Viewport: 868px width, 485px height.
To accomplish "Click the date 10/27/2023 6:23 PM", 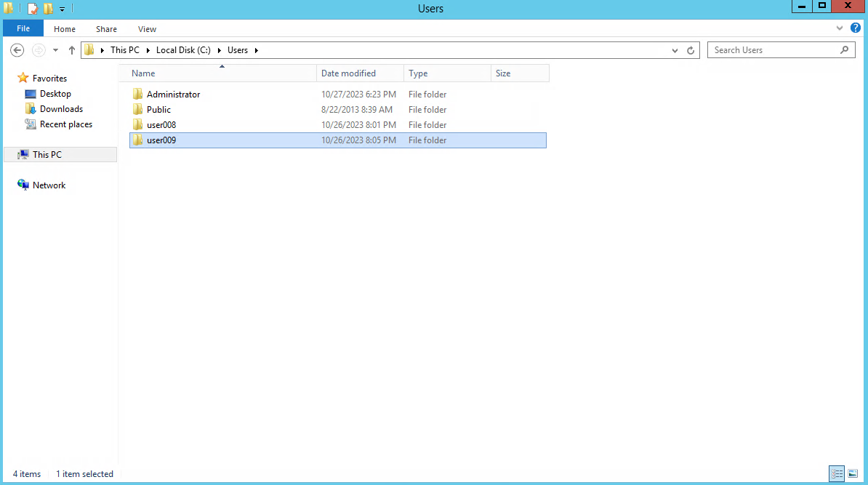I will click(358, 94).
